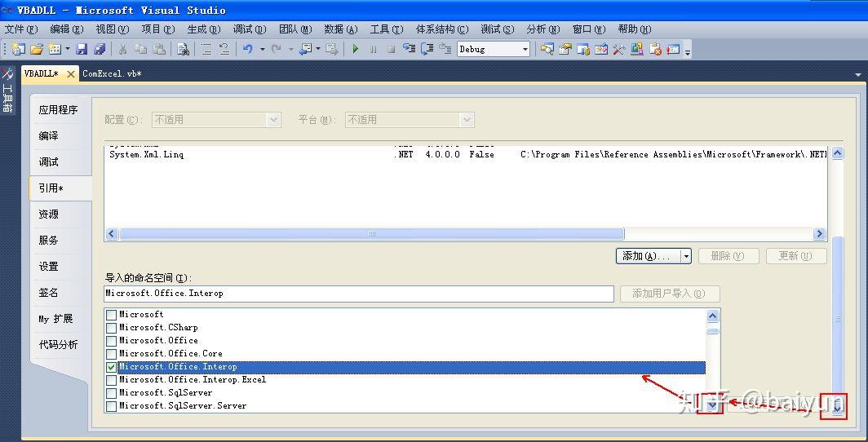Click the 添加用户导入 button
Screen dimensions: 868x442
coord(669,294)
